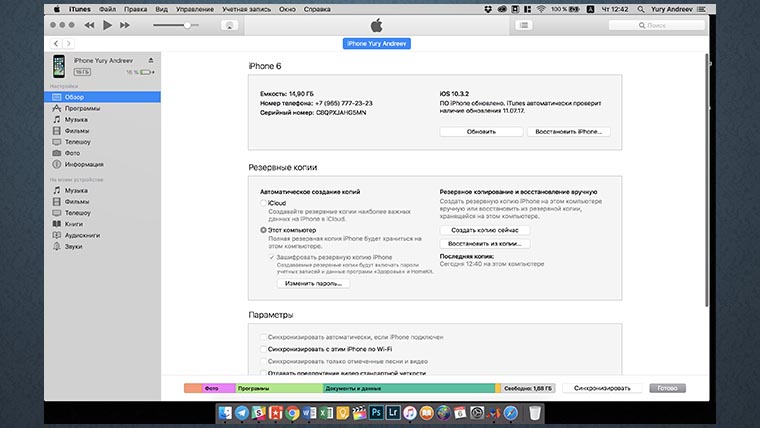Open the Правка menu

coord(135,9)
